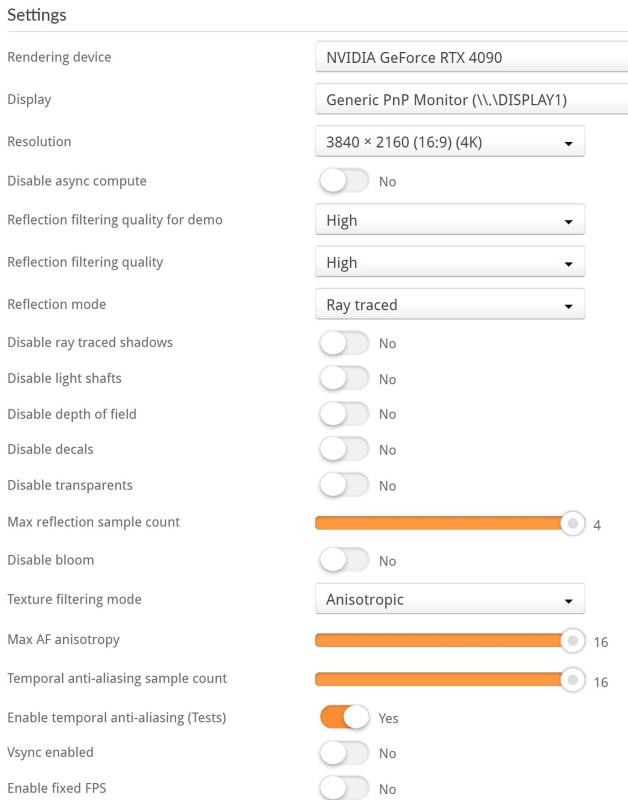628x800 pixels.
Task: Toggle Disable light shafts switch
Action: click(343, 379)
